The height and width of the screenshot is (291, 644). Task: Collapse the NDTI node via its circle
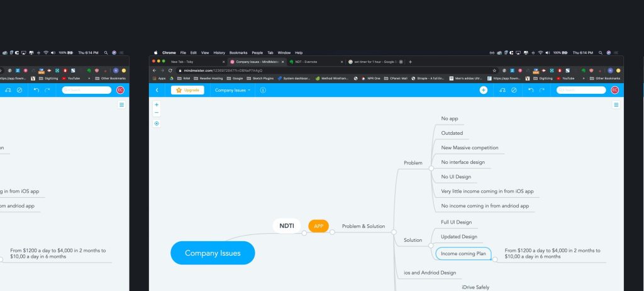(x=304, y=233)
